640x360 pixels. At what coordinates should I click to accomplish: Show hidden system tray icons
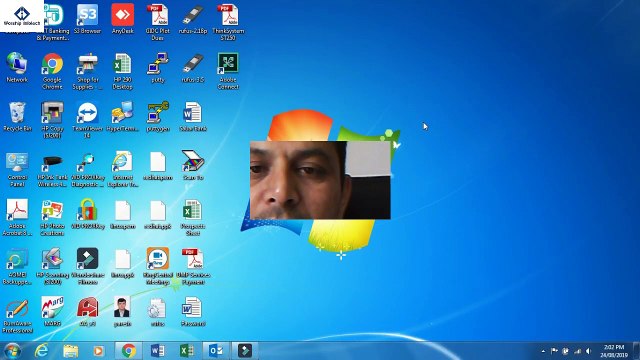pyautogui.click(x=543, y=351)
